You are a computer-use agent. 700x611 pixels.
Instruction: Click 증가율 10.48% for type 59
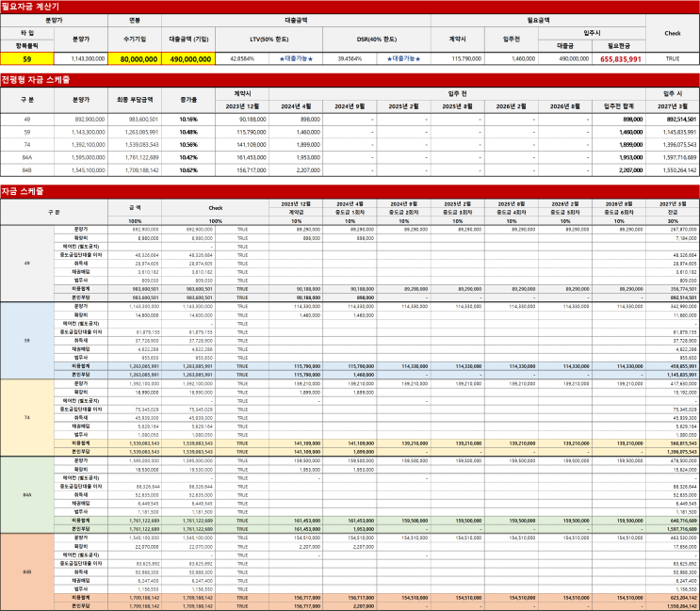click(188, 132)
